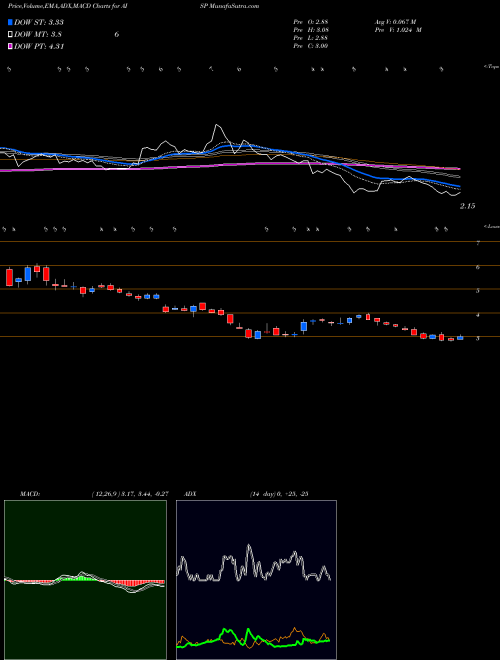Click the price axis label '3'

tap(478, 338)
